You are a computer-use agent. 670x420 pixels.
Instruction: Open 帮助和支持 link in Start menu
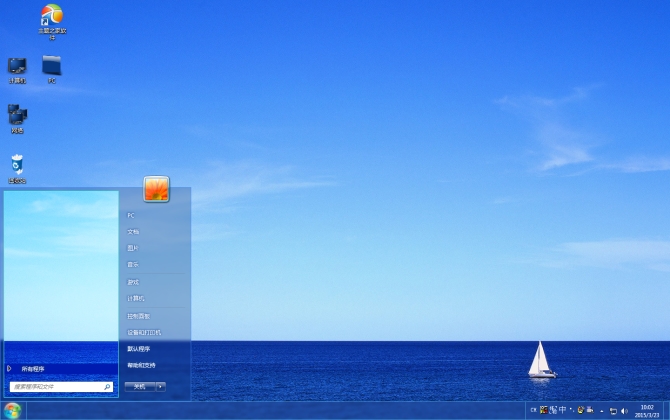141,365
